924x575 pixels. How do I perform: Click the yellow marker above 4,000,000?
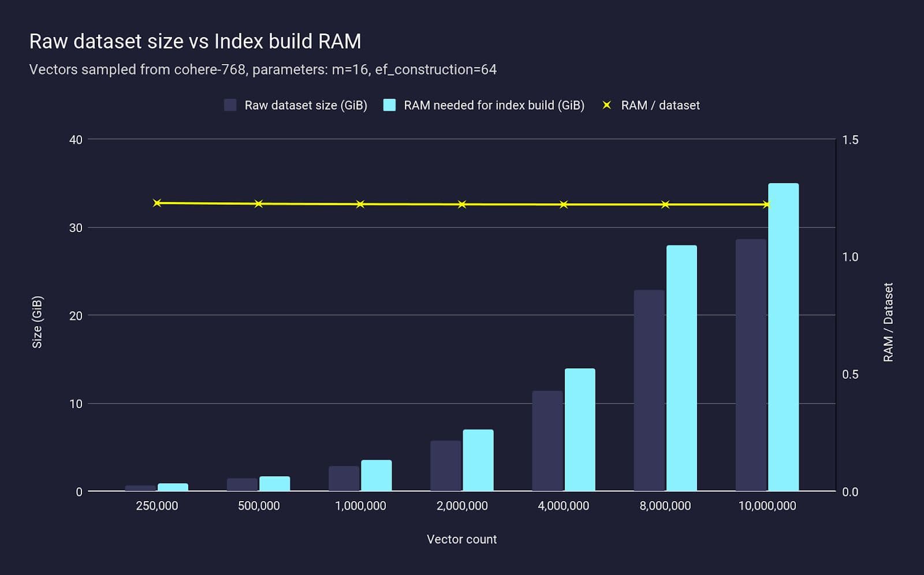click(x=564, y=204)
